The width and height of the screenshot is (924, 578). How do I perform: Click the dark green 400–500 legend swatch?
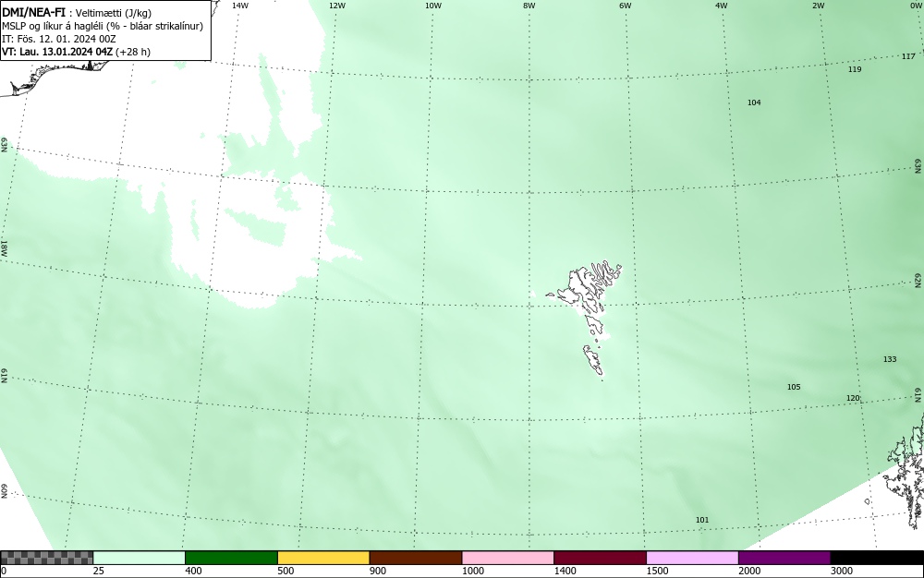point(231,558)
